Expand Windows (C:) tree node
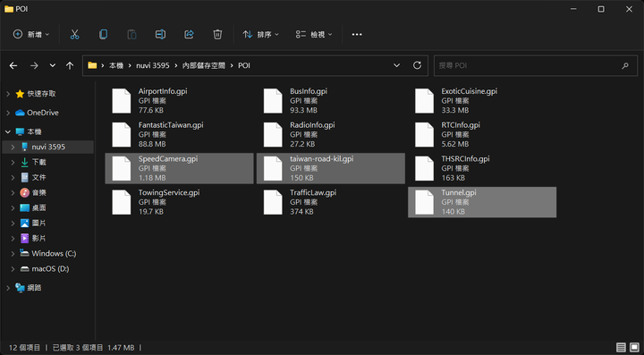This screenshot has height=355, width=644. [x=13, y=254]
